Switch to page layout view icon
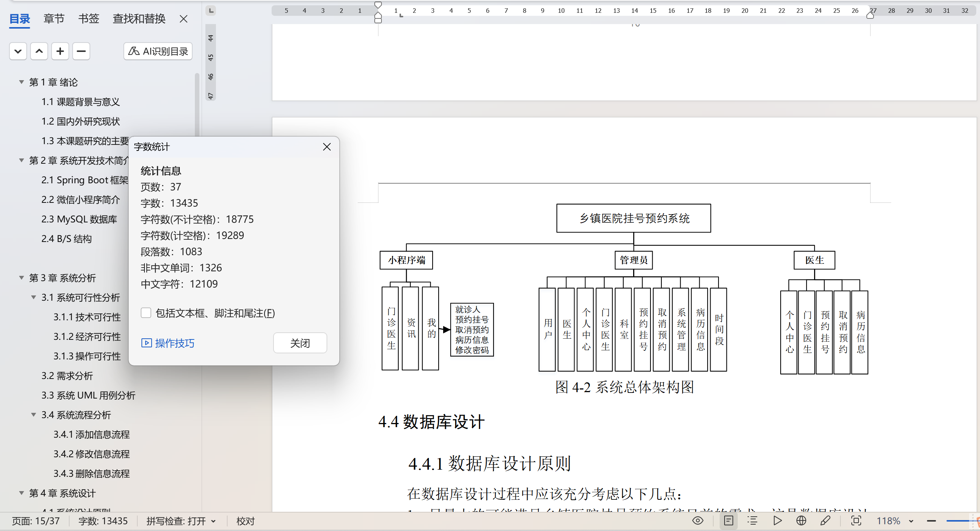 tap(728, 520)
